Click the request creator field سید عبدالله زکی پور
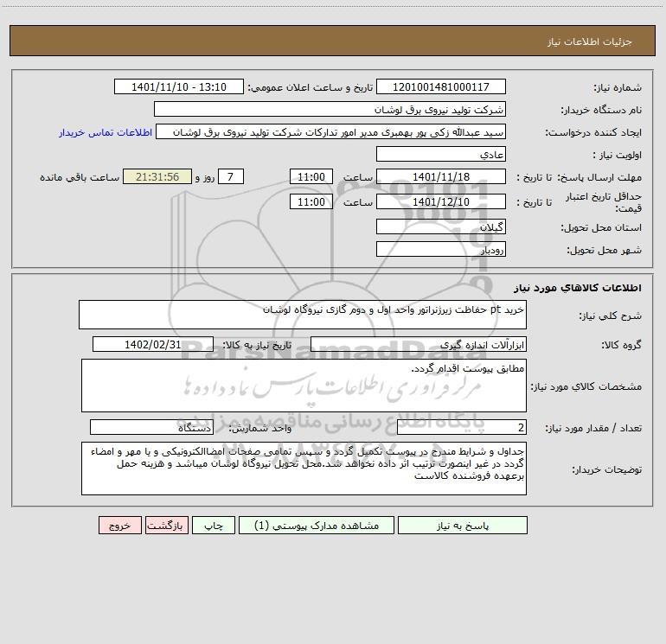Screen dimensions: 666x644 (331, 131)
